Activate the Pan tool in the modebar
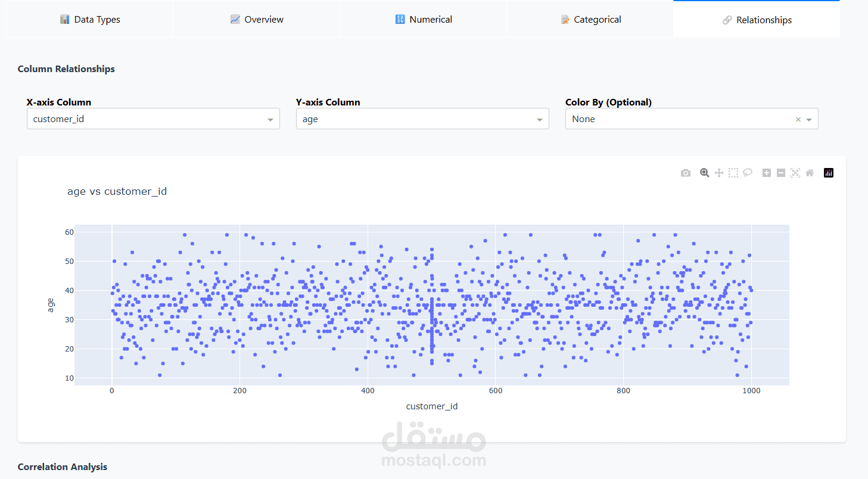This screenshot has width=868, height=479. pos(718,173)
